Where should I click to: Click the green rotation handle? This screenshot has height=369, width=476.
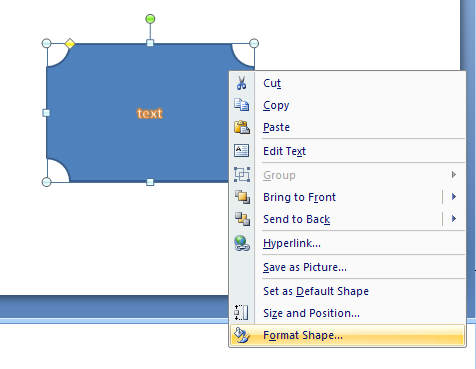tap(150, 19)
